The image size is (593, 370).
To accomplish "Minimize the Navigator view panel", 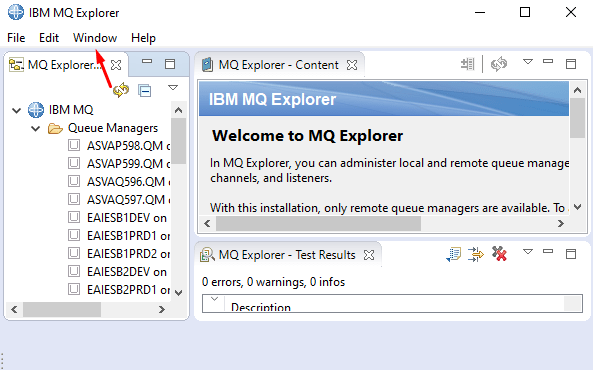I will [147, 61].
